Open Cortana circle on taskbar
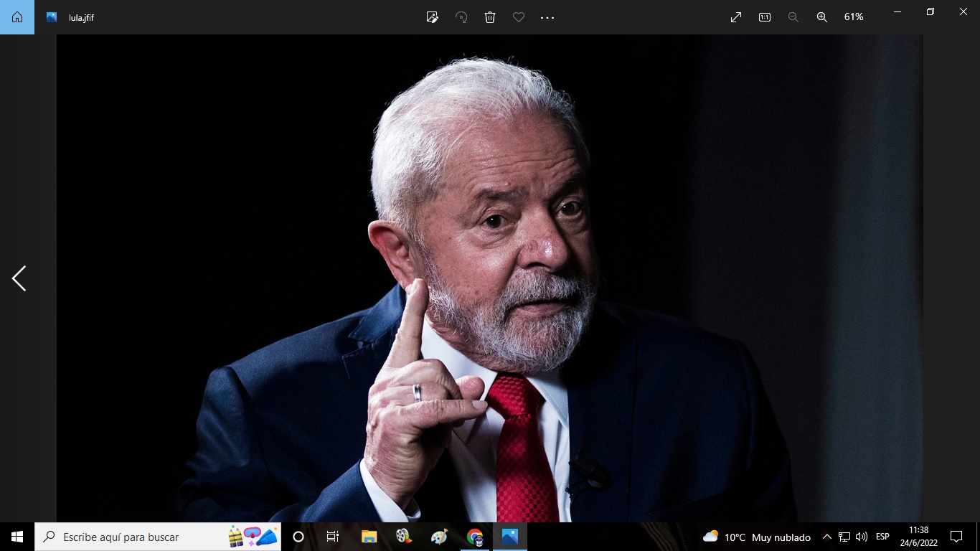980x551 pixels. pos(298,537)
